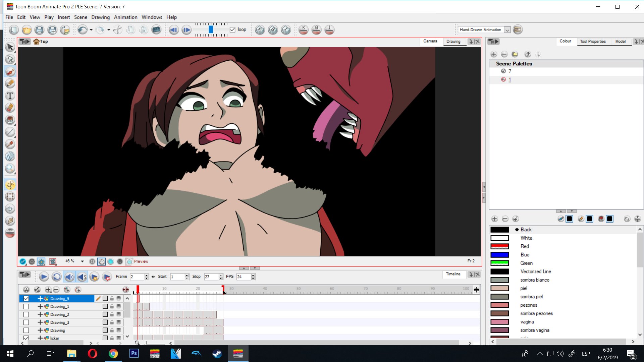Select the Transform tool
The height and width of the screenshot is (362, 644).
tap(10, 197)
